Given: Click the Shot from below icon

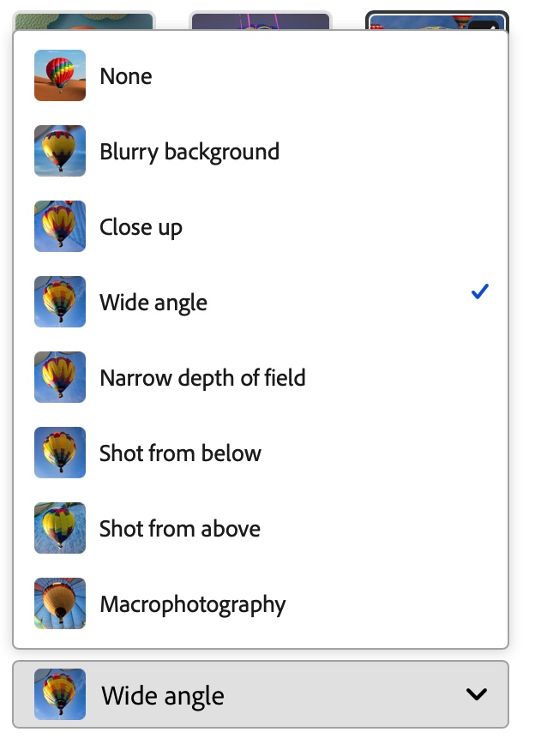Looking at the screenshot, I should (60, 453).
